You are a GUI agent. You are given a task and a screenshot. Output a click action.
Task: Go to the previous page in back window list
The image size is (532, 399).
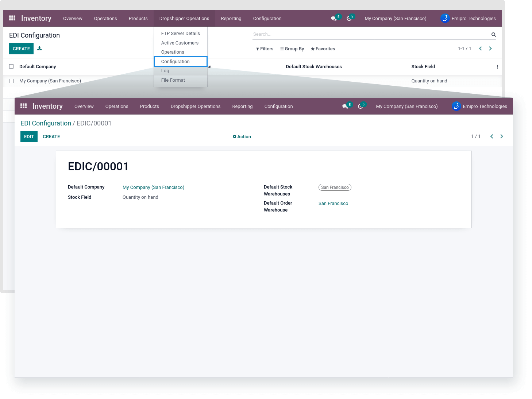click(x=481, y=49)
